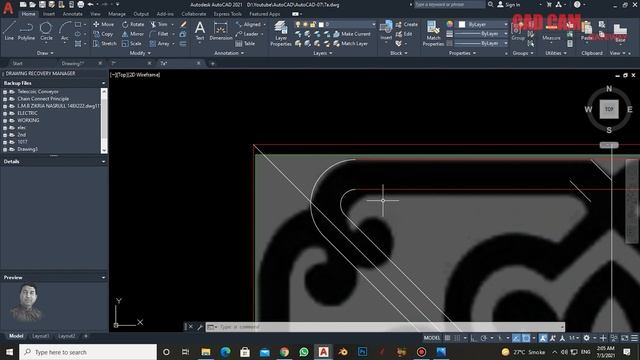640x360 pixels.
Task: Toggle 2D object snap
Action: [x=526, y=338]
